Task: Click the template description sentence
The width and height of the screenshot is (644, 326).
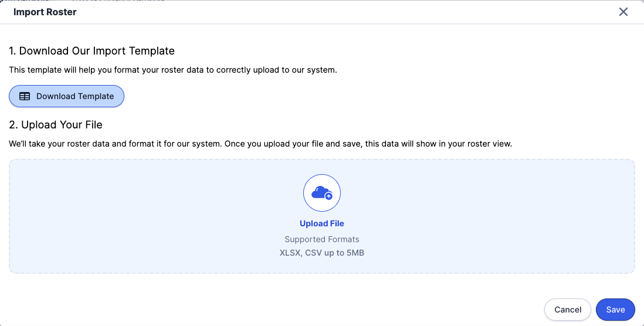Action: pyautogui.click(x=173, y=70)
